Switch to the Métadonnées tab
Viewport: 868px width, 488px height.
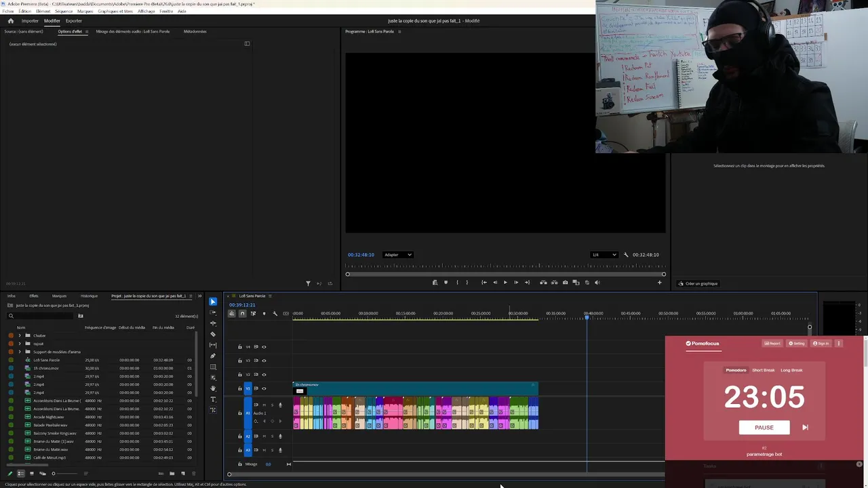coord(195,31)
